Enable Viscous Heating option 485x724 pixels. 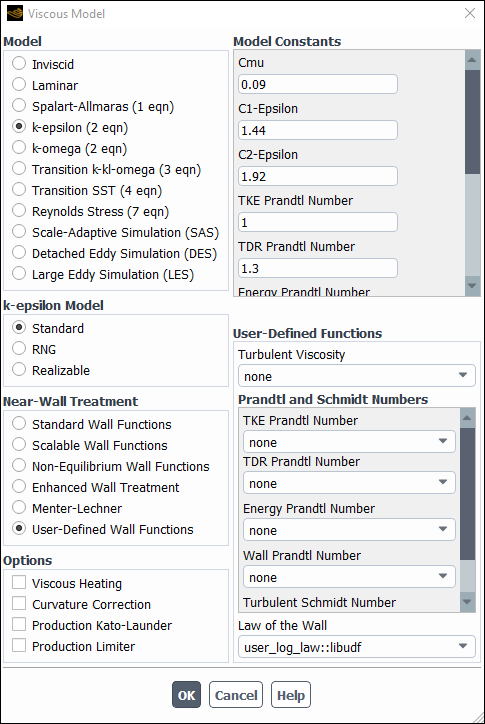tap(19, 583)
